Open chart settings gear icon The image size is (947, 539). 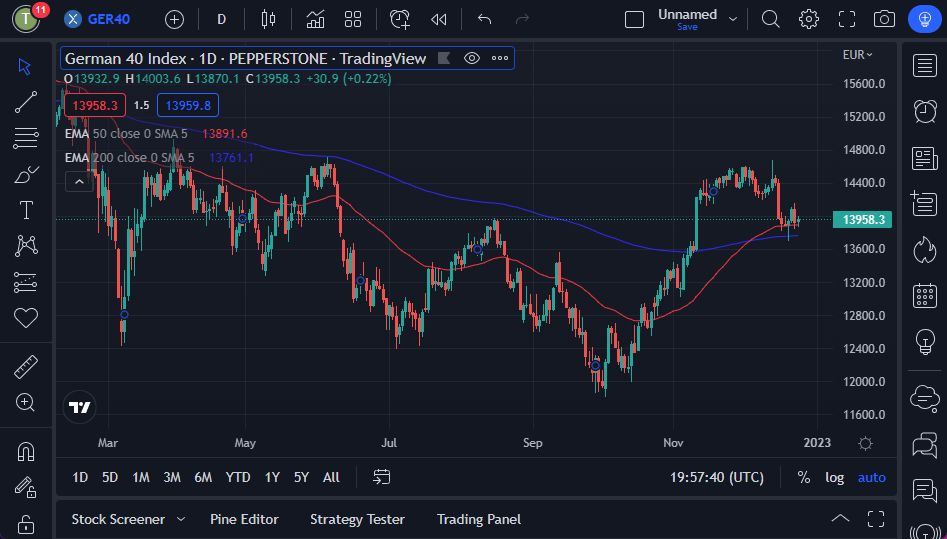[x=809, y=19]
